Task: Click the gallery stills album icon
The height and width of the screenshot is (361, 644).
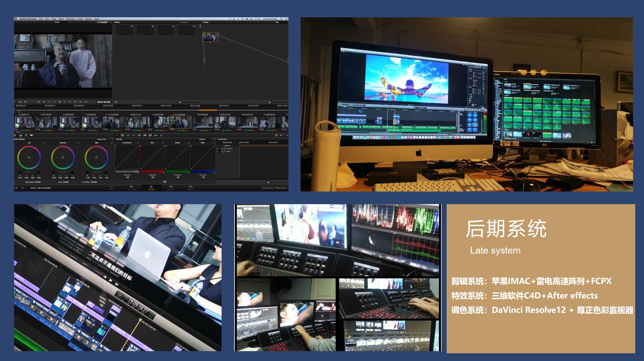Action: pos(116,102)
